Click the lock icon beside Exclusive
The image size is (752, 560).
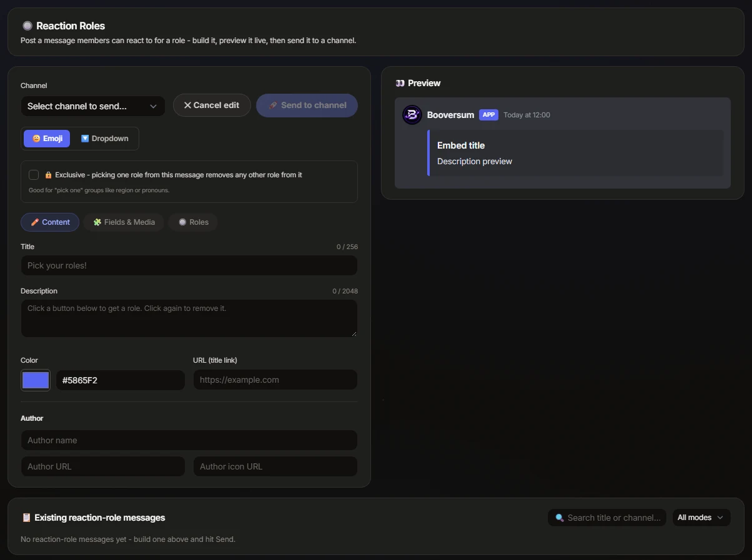49,175
